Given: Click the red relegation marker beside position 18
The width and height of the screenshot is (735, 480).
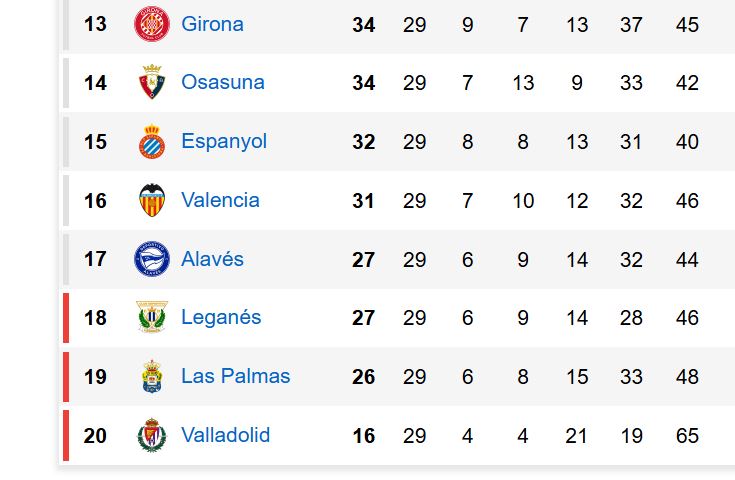Looking at the screenshot, I should (66, 318).
